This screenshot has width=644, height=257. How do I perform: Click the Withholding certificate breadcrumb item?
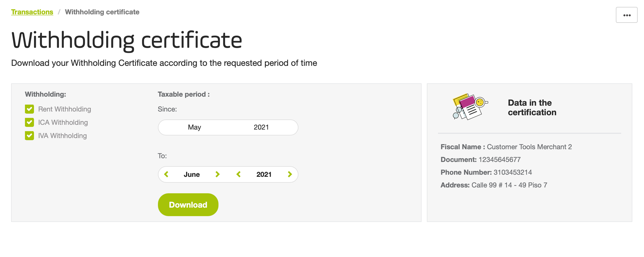pyautogui.click(x=102, y=12)
